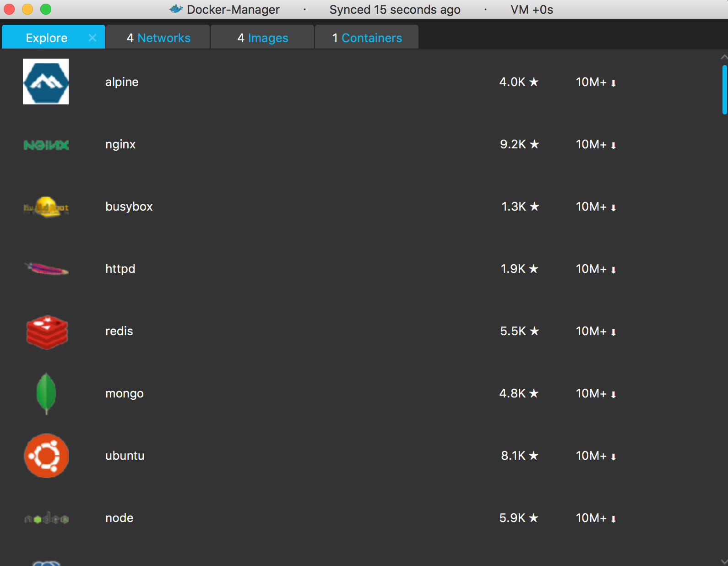Select the ubuntu image name

coord(125,456)
